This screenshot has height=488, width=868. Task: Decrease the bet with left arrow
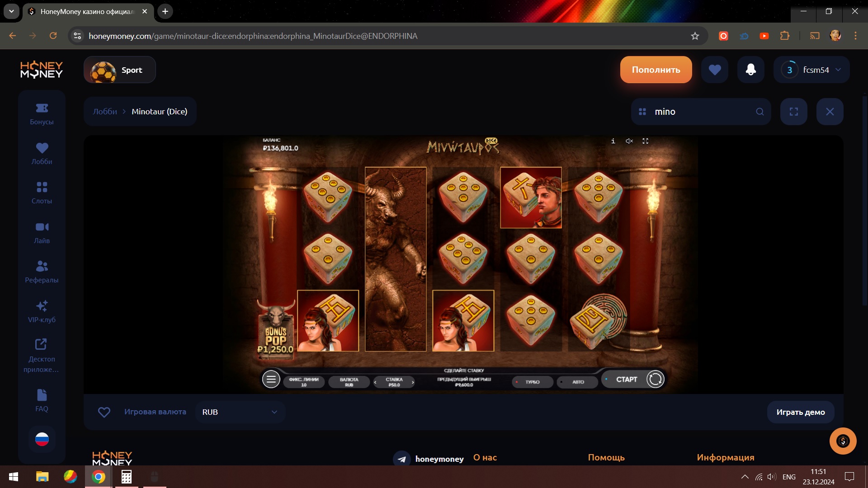pyautogui.click(x=375, y=382)
